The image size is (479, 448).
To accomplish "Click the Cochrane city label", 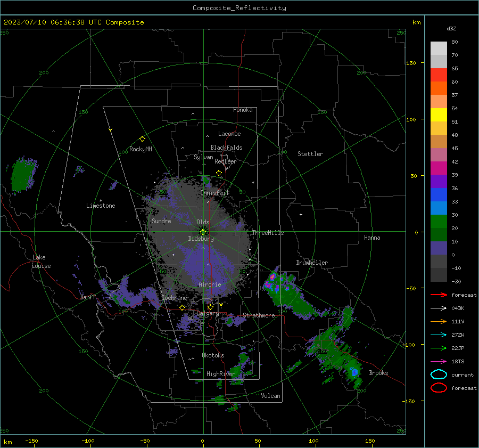I will point(174,298).
